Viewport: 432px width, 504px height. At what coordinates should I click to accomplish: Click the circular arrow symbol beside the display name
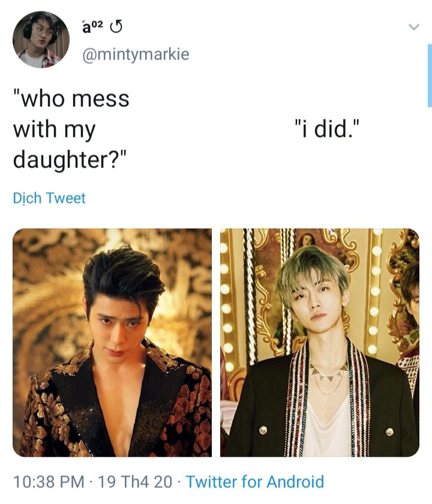pyautogui.click(x=116, y=26)
